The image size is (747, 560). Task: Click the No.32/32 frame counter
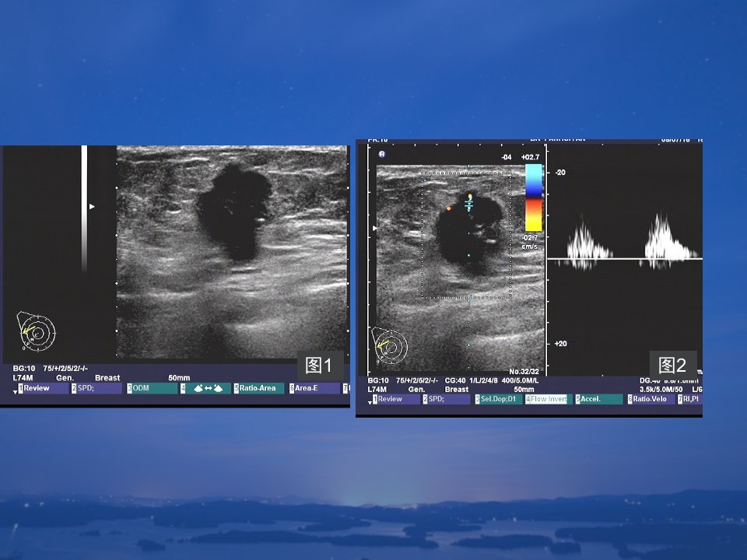[524, 372]
